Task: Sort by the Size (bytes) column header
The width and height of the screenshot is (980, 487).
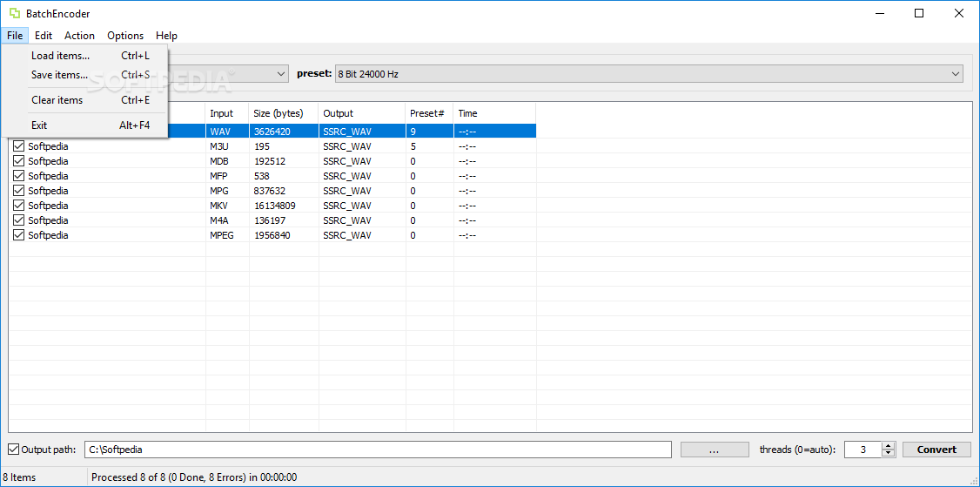Action: point(285,113)
